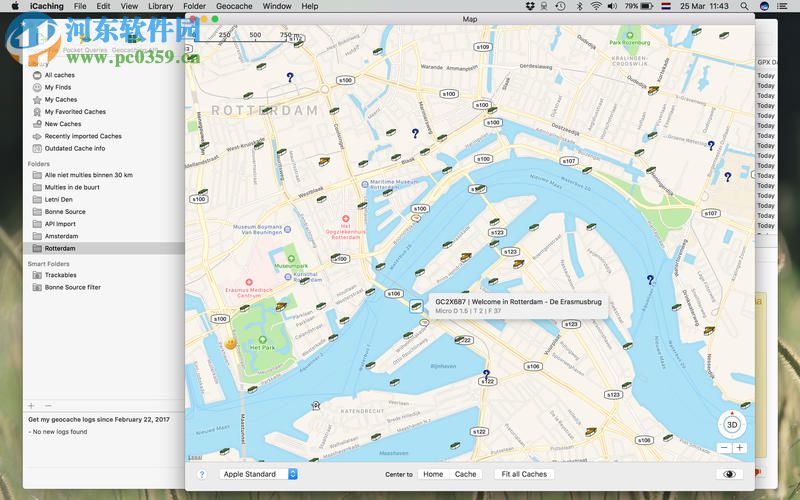Select Outdated Cache Info
The height and width of the screenshot is (500, 800).
75,148
